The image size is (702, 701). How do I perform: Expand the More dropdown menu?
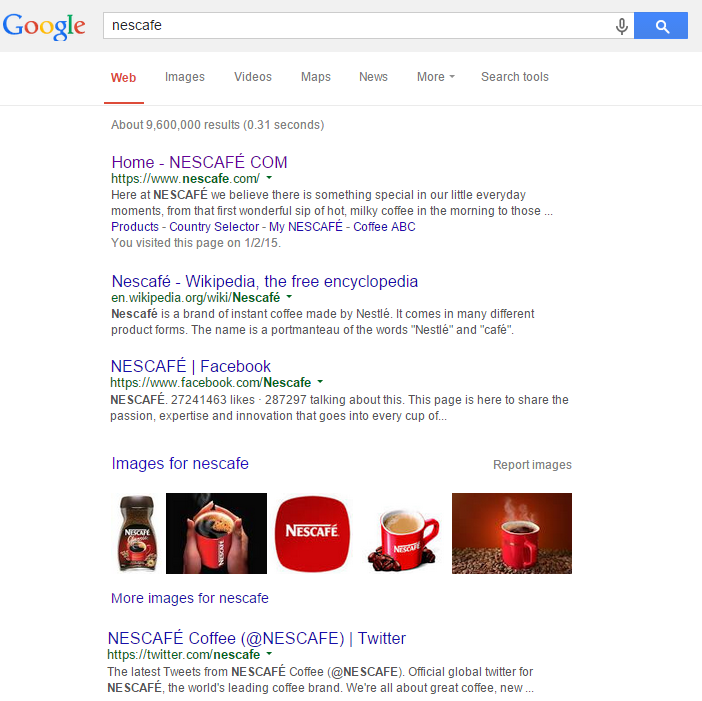point(436,77)
